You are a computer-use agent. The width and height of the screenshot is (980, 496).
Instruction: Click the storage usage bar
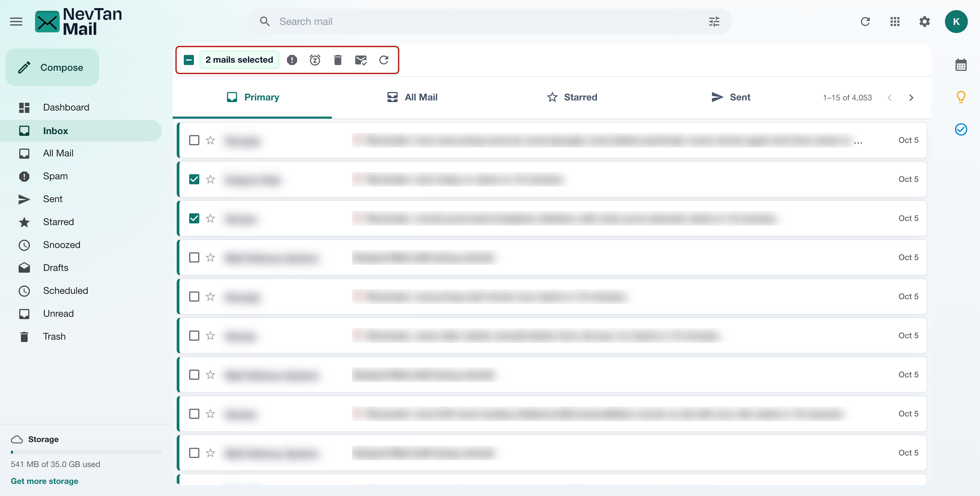pos(86,452)
